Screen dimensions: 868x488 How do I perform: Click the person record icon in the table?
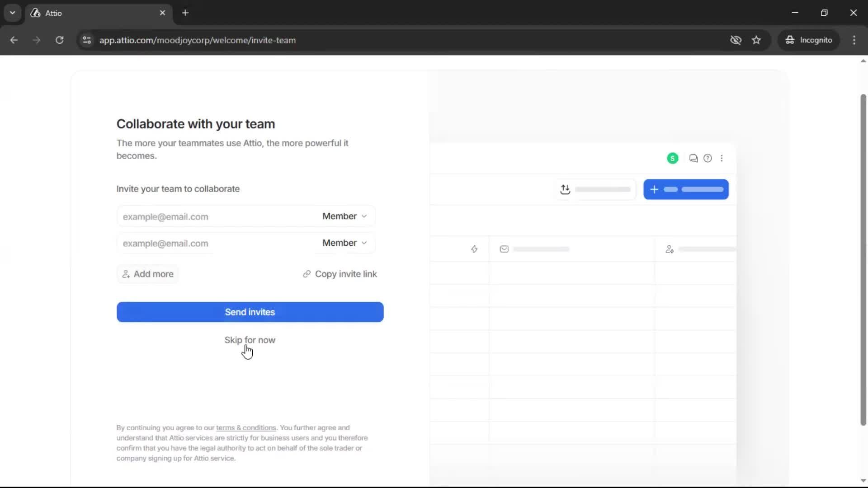[670, 249]
